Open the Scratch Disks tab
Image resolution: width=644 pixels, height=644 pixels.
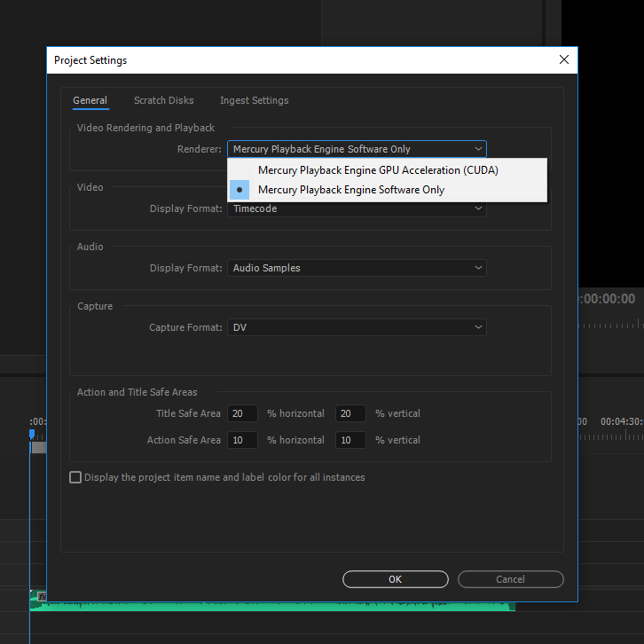click(x=163, y=101)
